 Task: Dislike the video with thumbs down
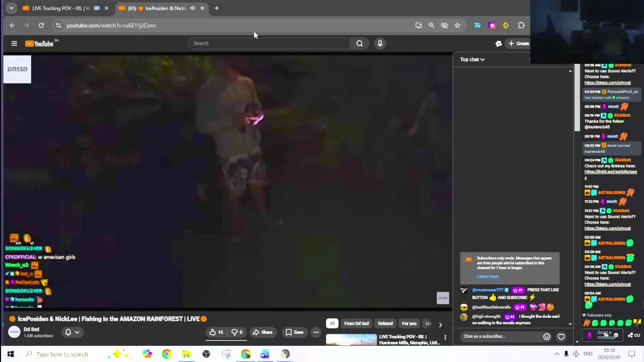point(236,332)
